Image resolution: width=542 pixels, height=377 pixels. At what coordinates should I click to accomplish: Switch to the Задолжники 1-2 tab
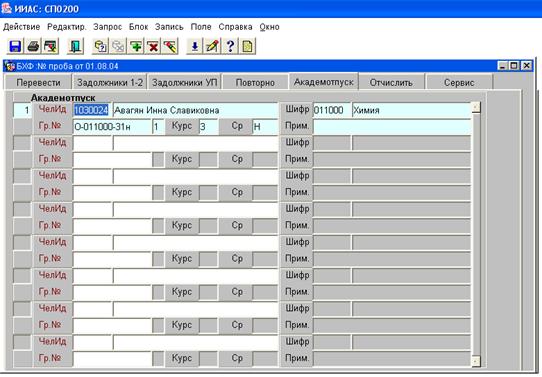110,83
